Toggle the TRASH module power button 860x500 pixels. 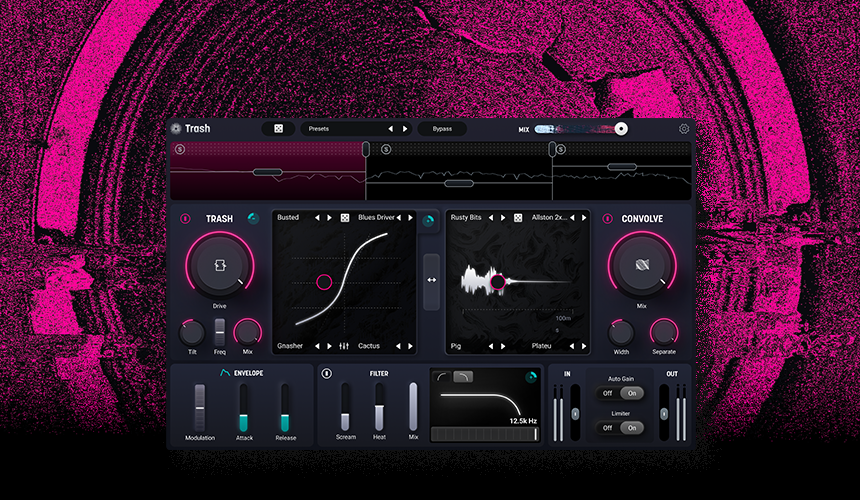point(185,219)
